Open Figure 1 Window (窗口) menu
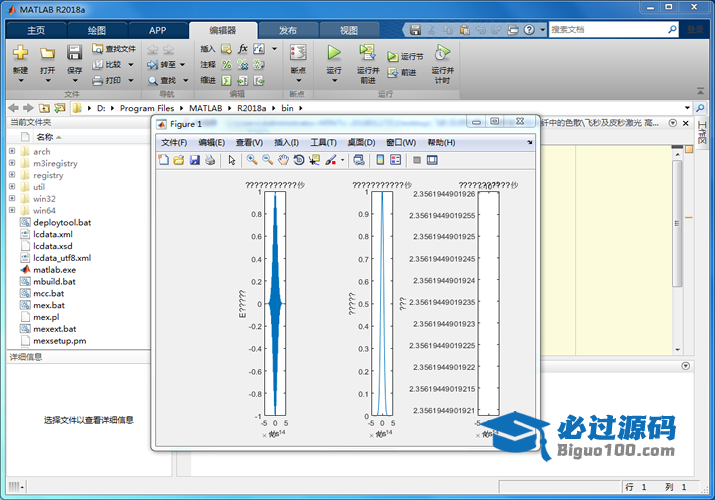The height and width of the screenshot is (500, 715). [x=401, y=143]
